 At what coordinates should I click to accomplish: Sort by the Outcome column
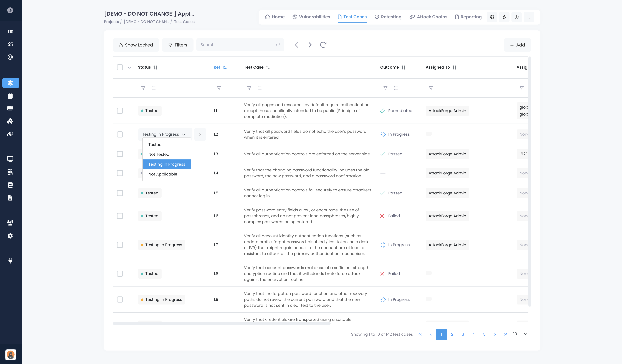point(403,67)
